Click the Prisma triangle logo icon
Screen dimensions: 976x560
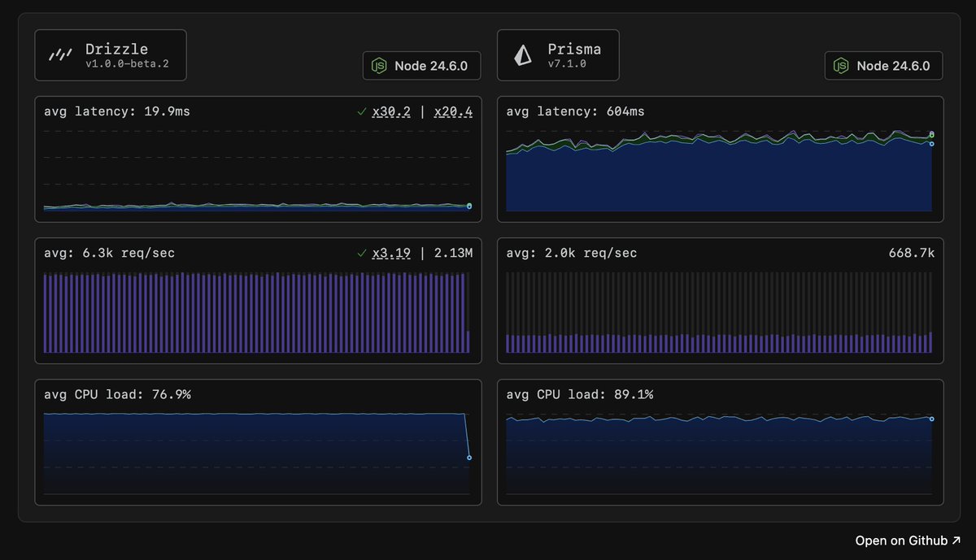pyautogui.click(x=522, y=55)
